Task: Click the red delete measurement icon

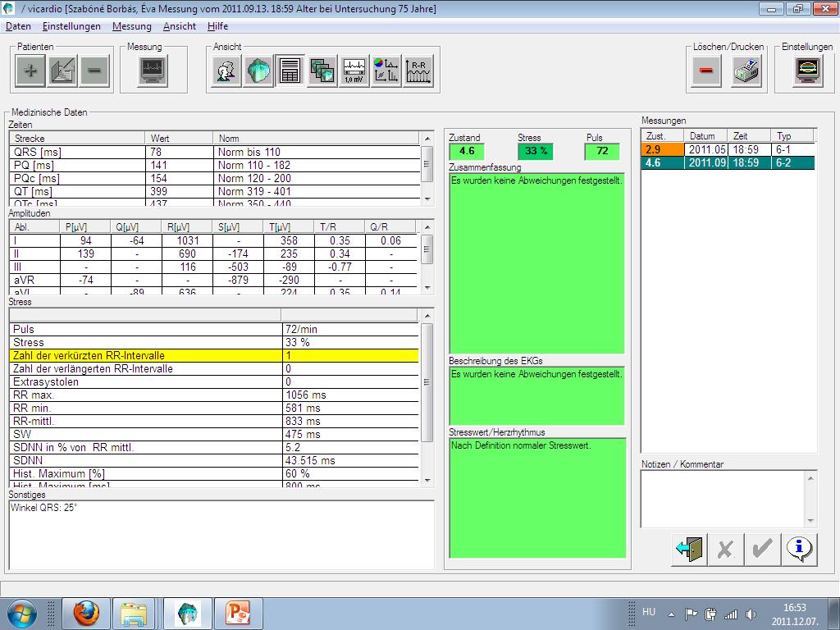Action: click(x=706, y=71)
